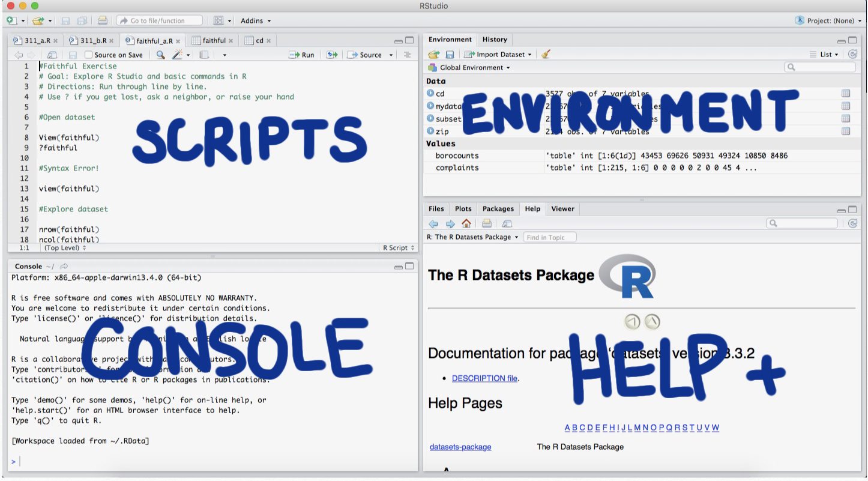Click the Run button in script editor
This screenshot has height=481, width=868.
click(302, 55)
